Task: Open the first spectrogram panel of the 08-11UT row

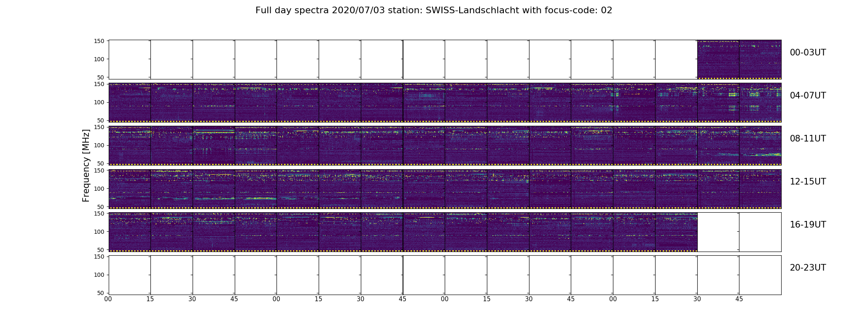Action: pos(130,146)
